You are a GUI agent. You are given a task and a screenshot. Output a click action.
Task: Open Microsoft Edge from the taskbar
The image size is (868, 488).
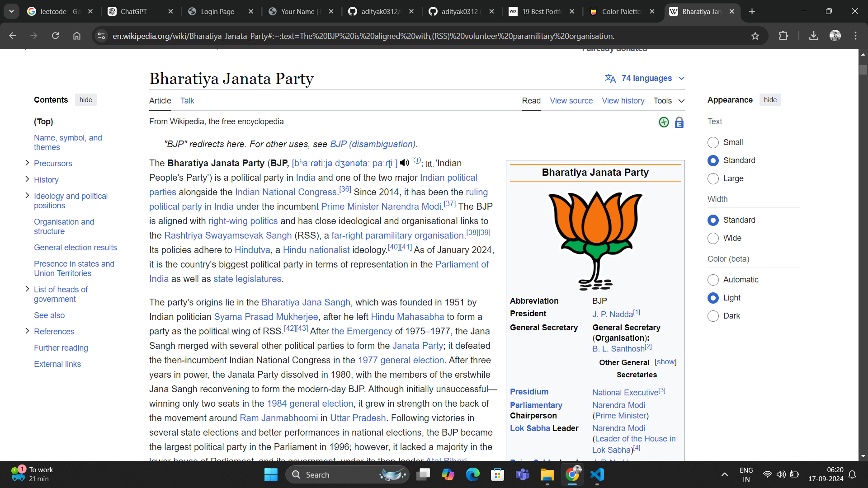(x=473, y=474)
